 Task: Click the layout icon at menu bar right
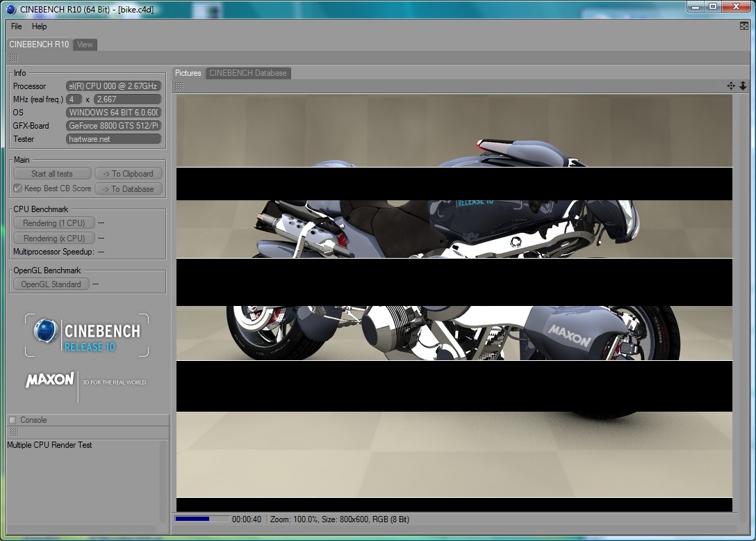(x=744, y=26)
